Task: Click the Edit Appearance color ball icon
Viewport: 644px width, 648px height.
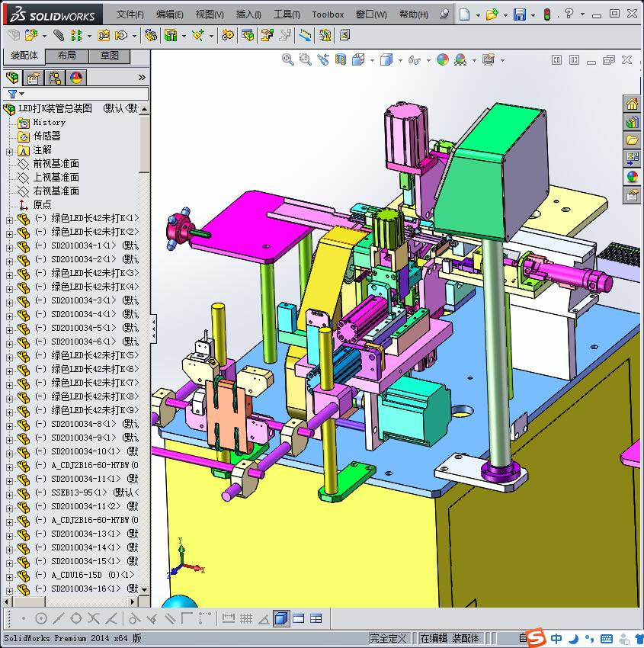Action: pos(443,59)
